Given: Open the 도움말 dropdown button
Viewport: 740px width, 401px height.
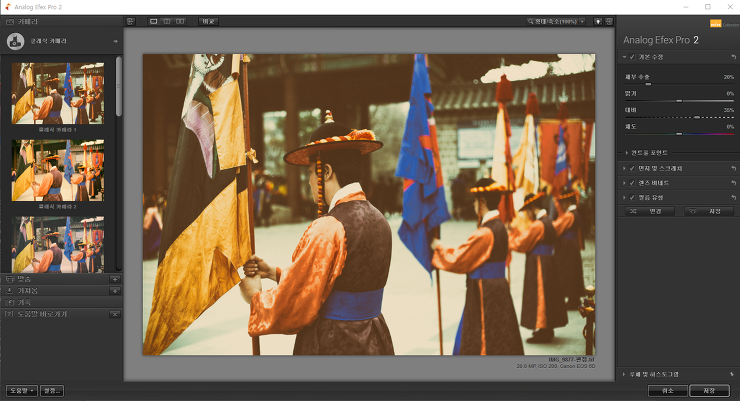Looking at the screenshot, I should point(20,390).
